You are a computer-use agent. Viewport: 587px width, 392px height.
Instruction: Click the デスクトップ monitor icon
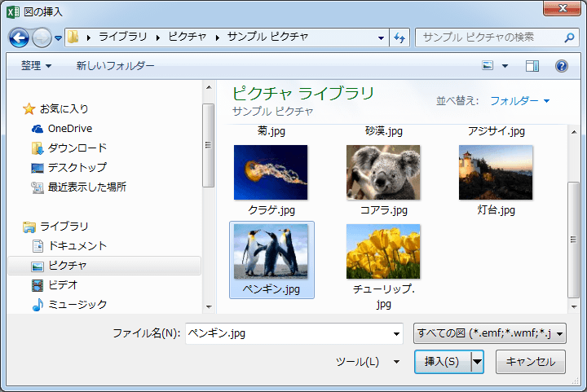[x=37, y=168]
